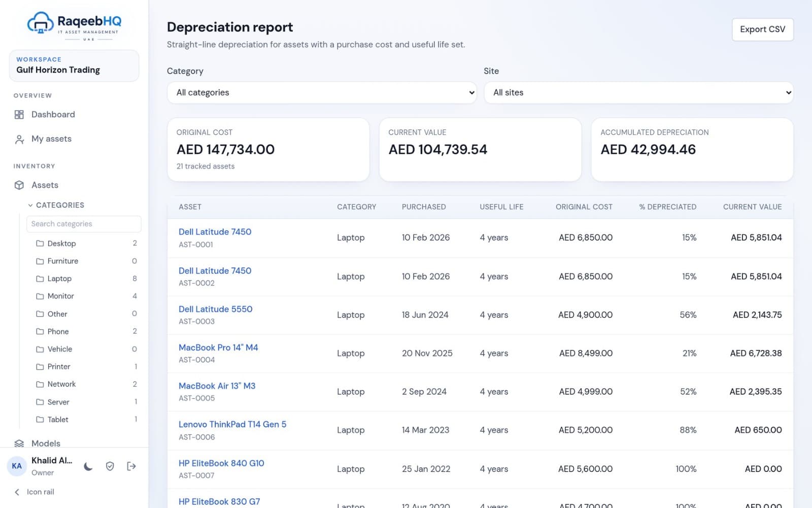
Task: Click the KA user avatar
Action: (x=17, y=466)
